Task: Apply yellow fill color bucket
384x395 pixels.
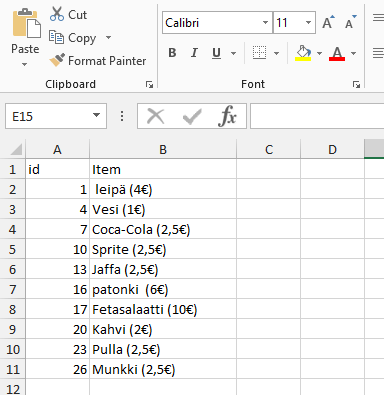Action: pyautogui.click(x=303, y=53)
